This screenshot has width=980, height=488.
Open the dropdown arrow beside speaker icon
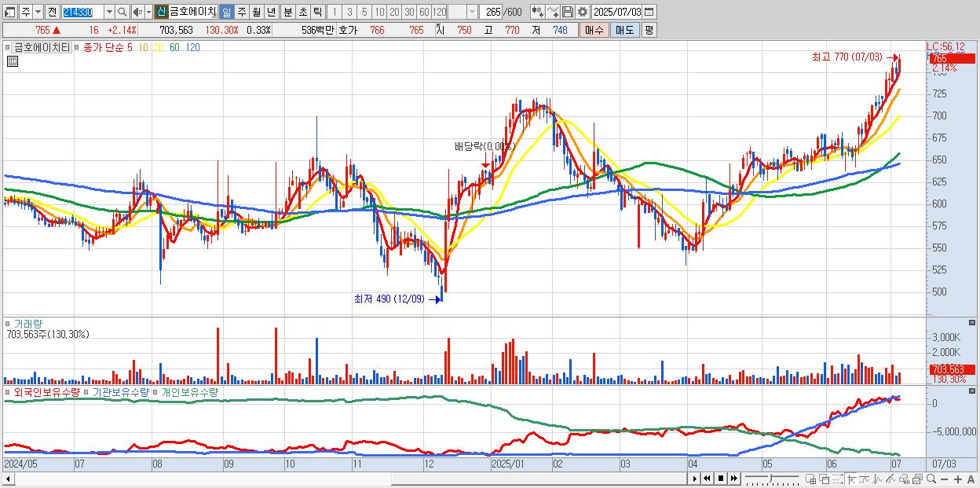point(148,12)
